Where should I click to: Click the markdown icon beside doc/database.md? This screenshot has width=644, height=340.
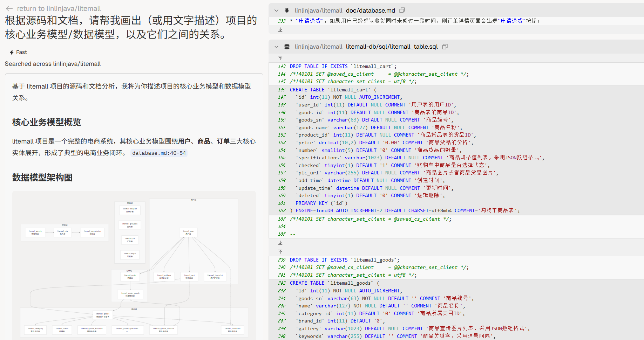tap(287, 11)
